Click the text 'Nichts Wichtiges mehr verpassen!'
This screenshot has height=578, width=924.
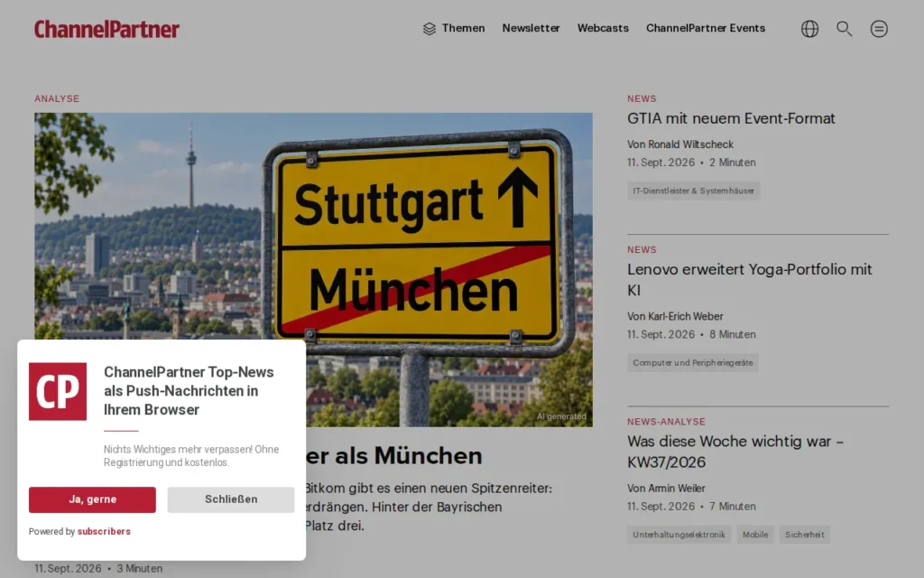(x=179, y=450)
